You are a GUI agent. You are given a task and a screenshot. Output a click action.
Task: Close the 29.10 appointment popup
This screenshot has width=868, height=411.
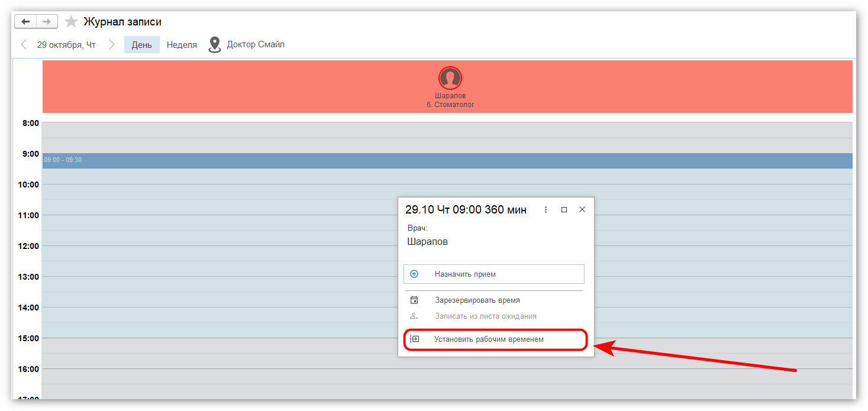tap(582, 209)
